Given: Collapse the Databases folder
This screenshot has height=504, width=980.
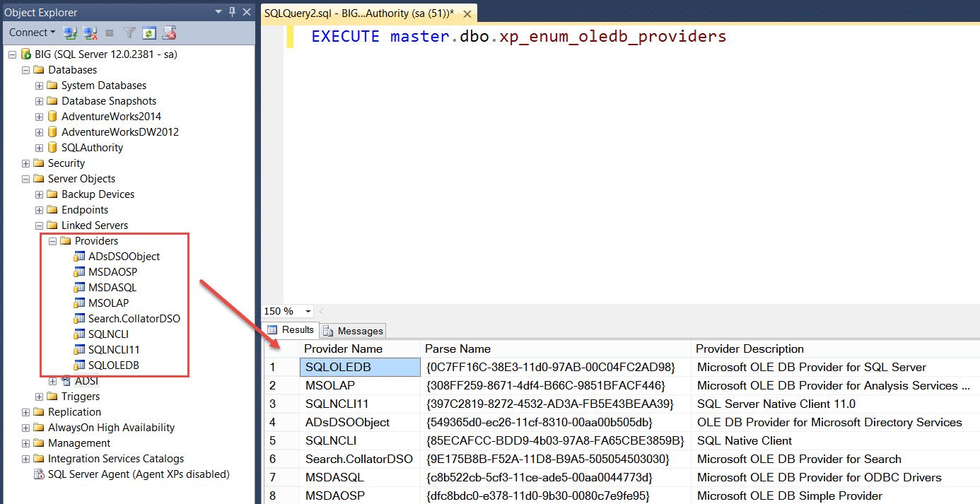Looking at the screenshot, I should [x=26, y=70].
